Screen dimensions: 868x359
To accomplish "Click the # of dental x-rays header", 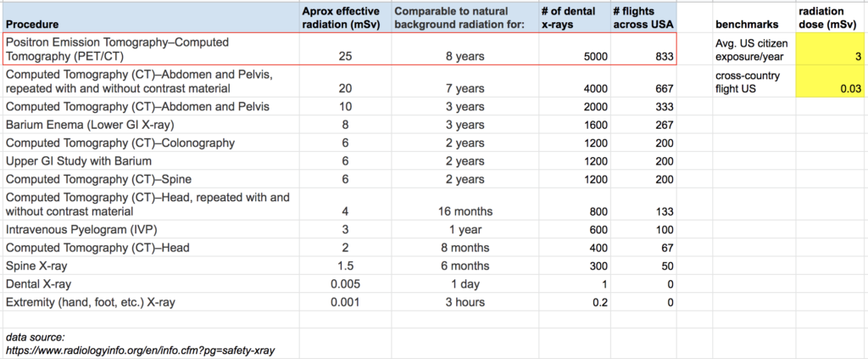I will tap(574, 18).
